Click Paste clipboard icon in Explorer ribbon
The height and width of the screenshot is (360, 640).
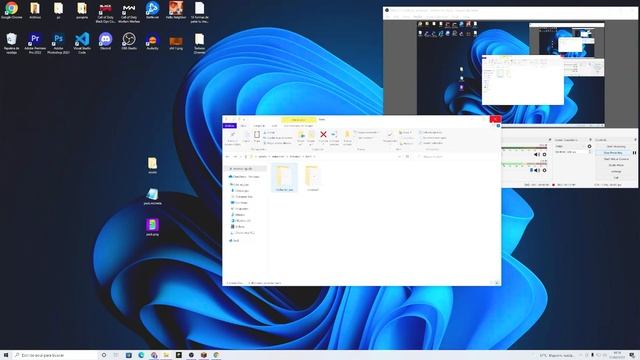(257, 135)
